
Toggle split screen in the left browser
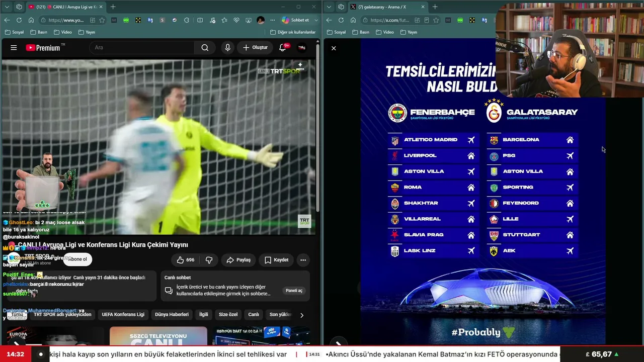click(x=200, y=20)
